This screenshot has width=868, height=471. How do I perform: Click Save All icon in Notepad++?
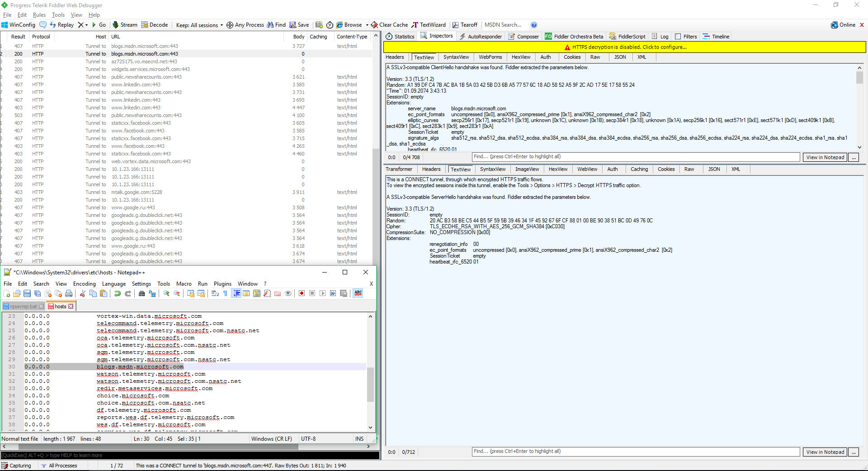click(x=38, y=293)
